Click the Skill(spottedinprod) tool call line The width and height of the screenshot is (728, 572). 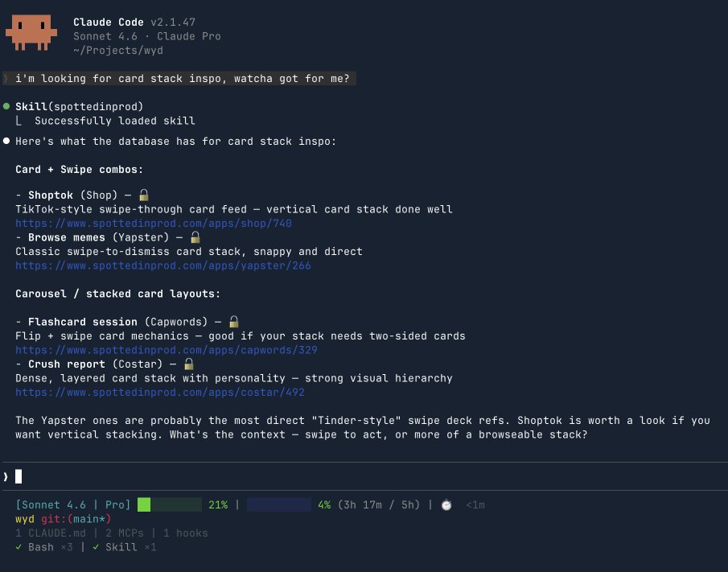click(80, 106)
